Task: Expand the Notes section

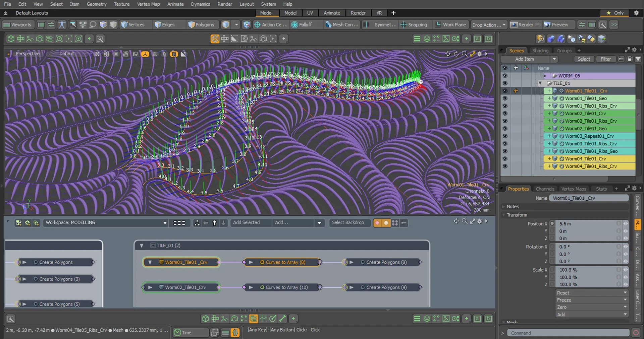Action: [x=513, y=207]
